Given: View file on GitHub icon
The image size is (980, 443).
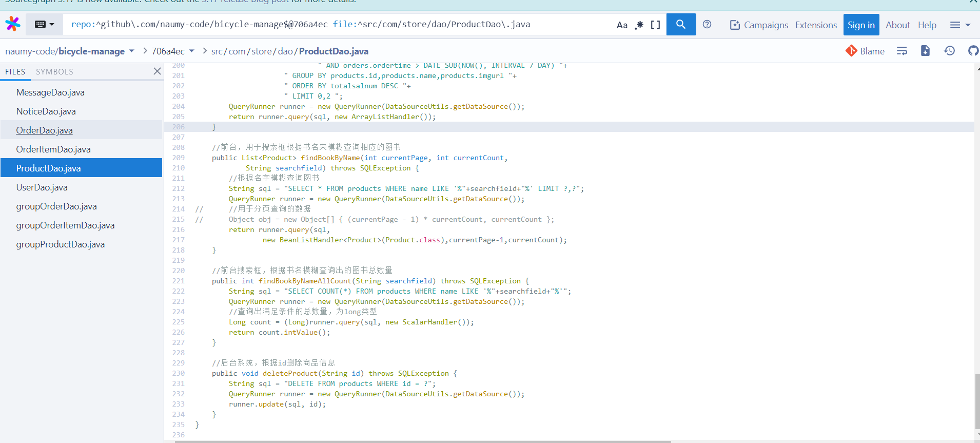Looking at the screenshot, I should tap(973, 51).
